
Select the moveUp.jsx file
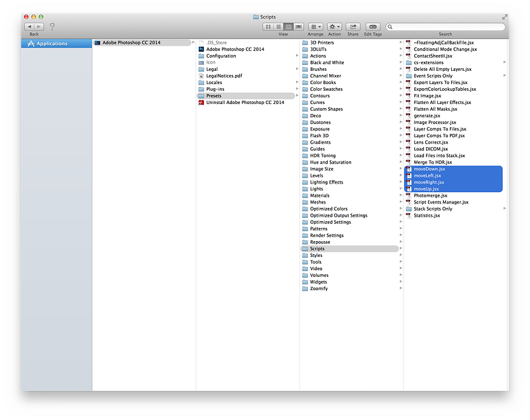[x=453, y=189]
